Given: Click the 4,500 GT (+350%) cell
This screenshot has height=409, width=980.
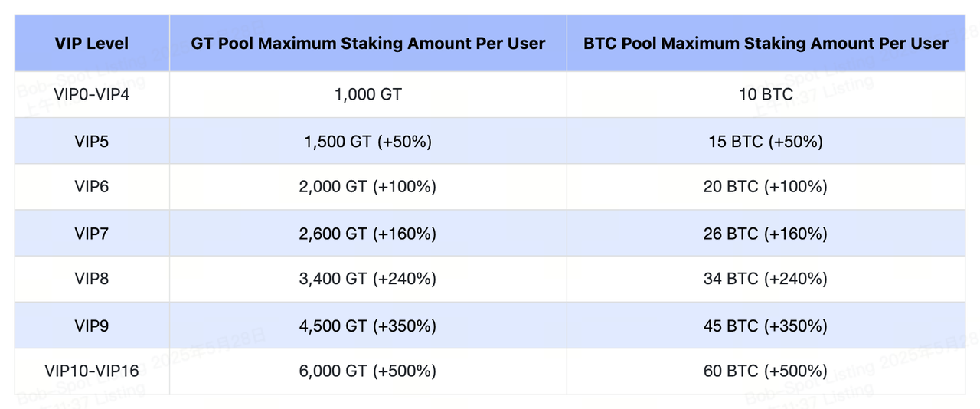Looking at the screenshot, I should point(367,326).
